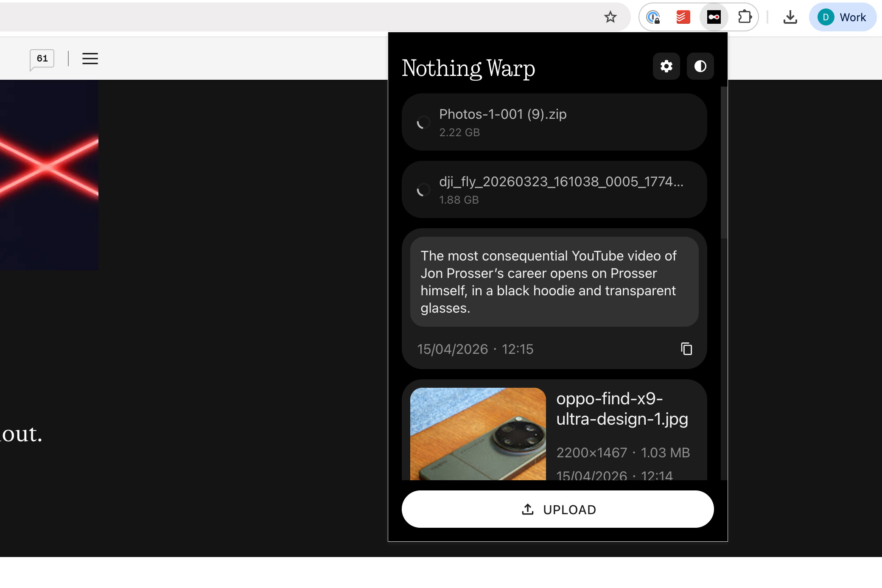Select the oppo-find-x9-ultra-design-1.jpg entry
The width and height of the screenshot is (882, 588).
pos(622,409)
